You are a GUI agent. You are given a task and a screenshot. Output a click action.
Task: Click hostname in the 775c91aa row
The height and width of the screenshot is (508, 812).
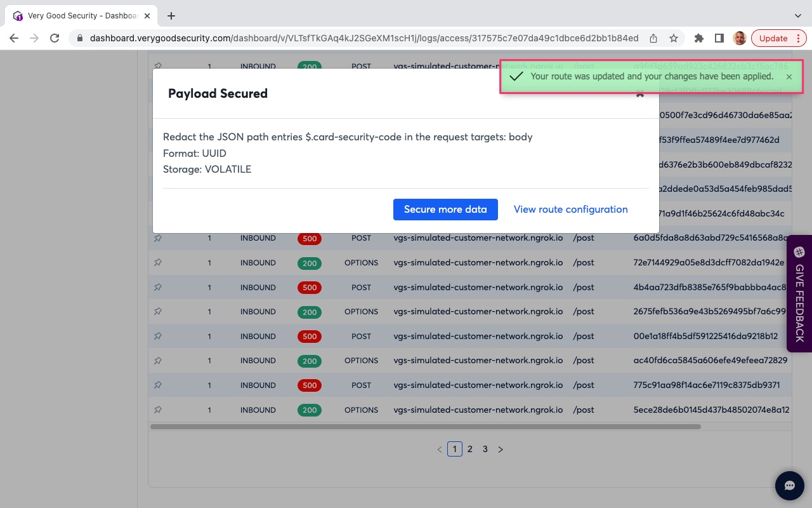pos(478,385)
